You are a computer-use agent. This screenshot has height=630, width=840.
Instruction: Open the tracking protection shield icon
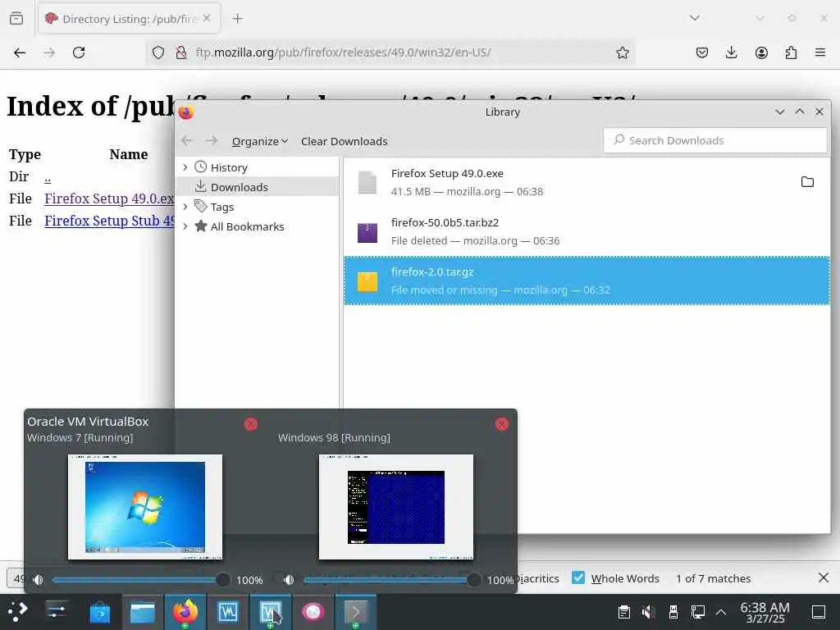coord(158,52)
